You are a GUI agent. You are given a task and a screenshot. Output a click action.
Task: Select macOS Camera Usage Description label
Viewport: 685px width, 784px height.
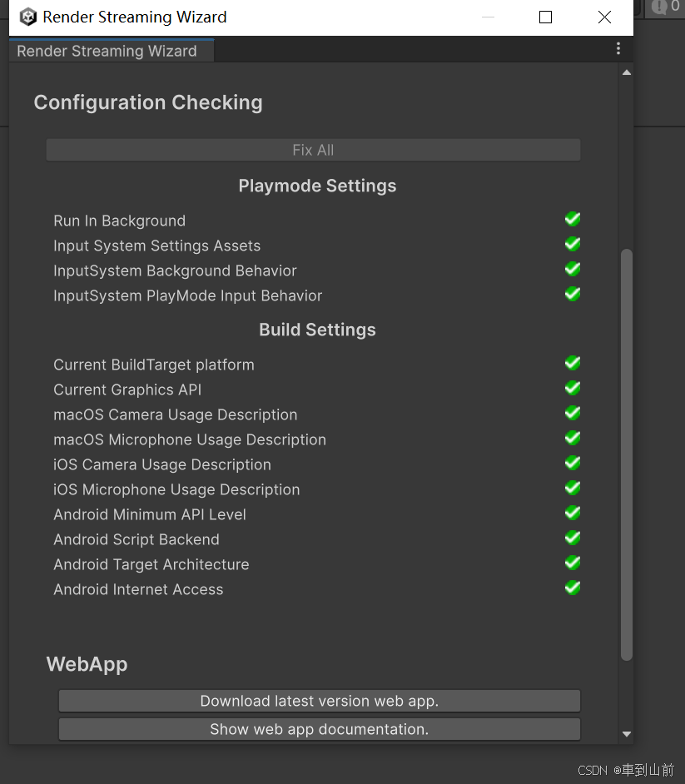coord(175,415)
